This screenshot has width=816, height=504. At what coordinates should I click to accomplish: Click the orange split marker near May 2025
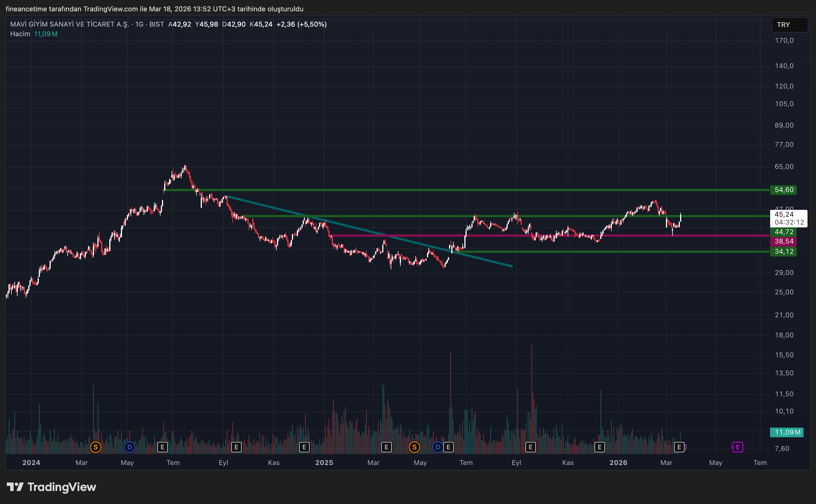(x=414, y=447)
